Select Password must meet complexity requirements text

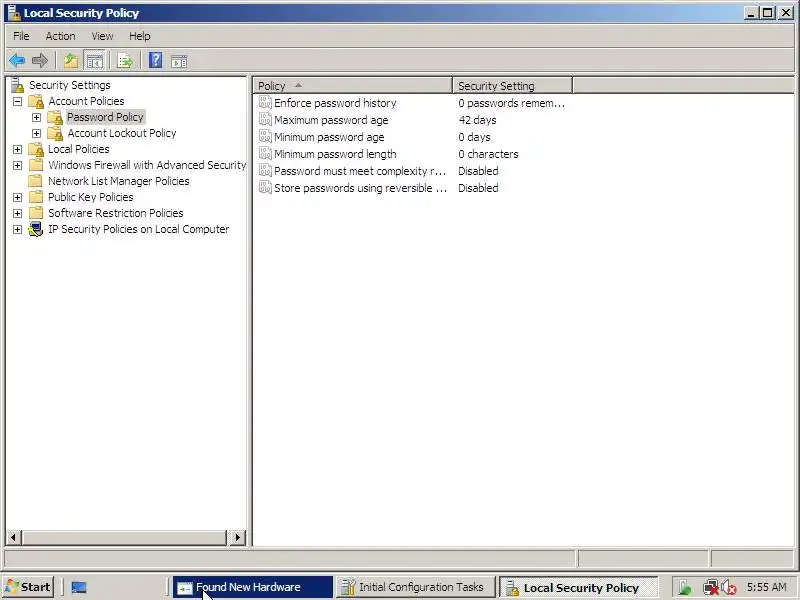coord(360,171)
